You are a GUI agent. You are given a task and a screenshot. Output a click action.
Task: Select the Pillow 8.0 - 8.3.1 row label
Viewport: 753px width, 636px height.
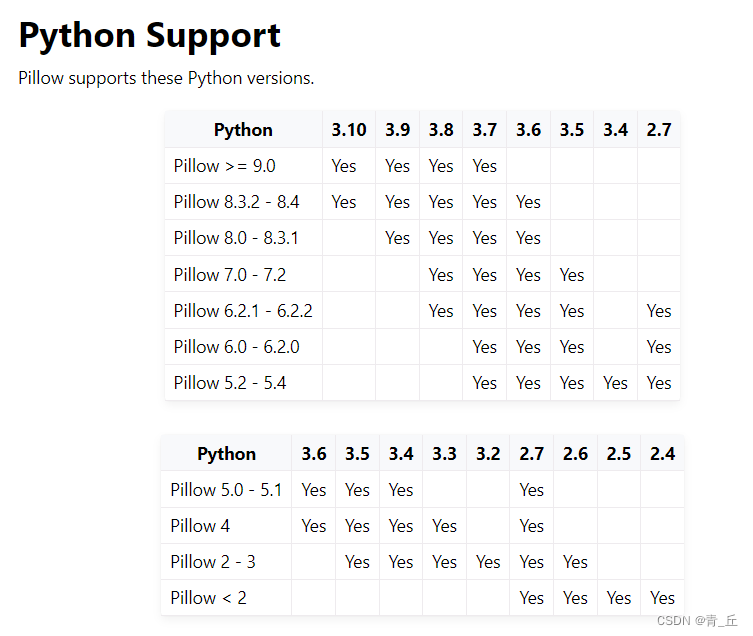[x=236, y=238]
